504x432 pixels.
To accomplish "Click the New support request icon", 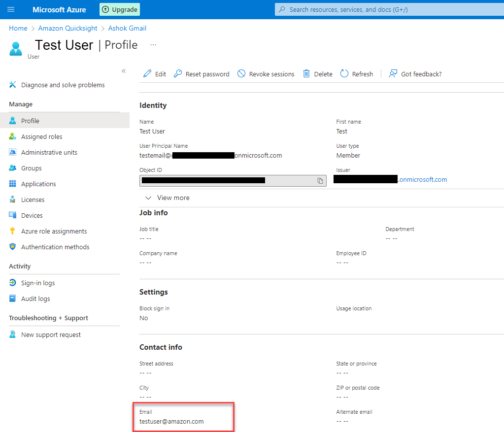I will click(x=12, y=334).
